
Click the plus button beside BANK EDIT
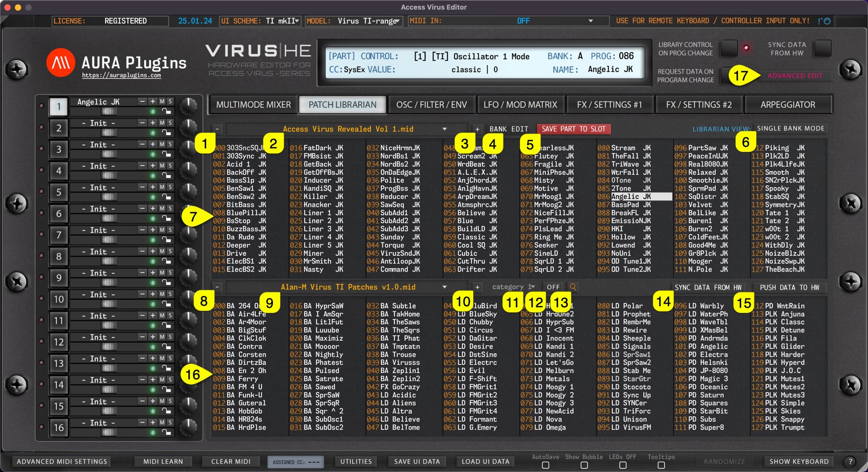(x=477, y=129)
